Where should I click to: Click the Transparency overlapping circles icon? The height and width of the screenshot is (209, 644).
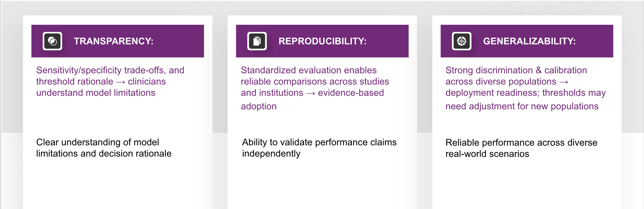(52, 41)
